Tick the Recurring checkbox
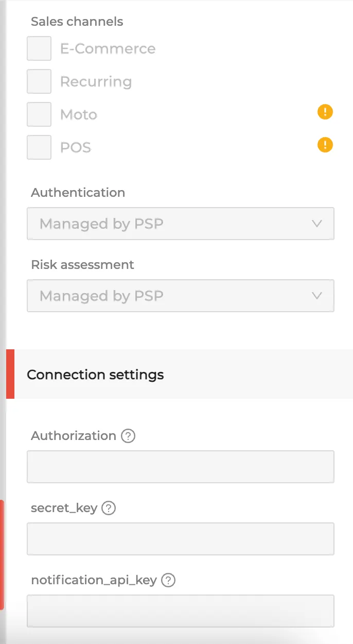Image resolution: width=353 pixels, height=644 pixels. coord(39,81)
